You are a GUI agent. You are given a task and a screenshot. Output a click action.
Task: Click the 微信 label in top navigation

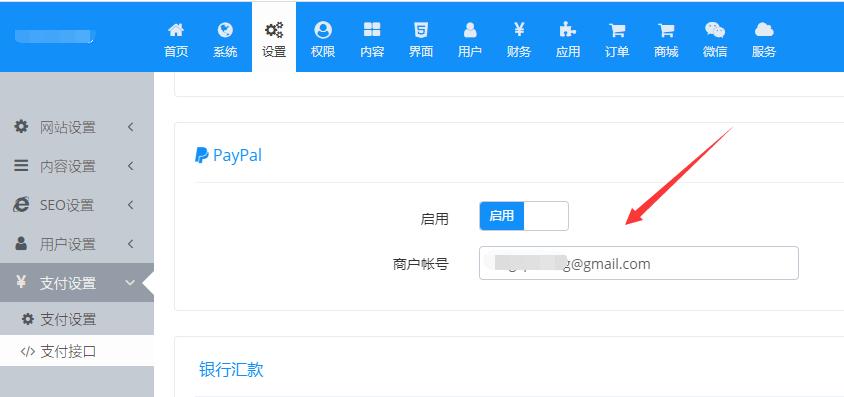pyautogui.click(x=715, y=52)
